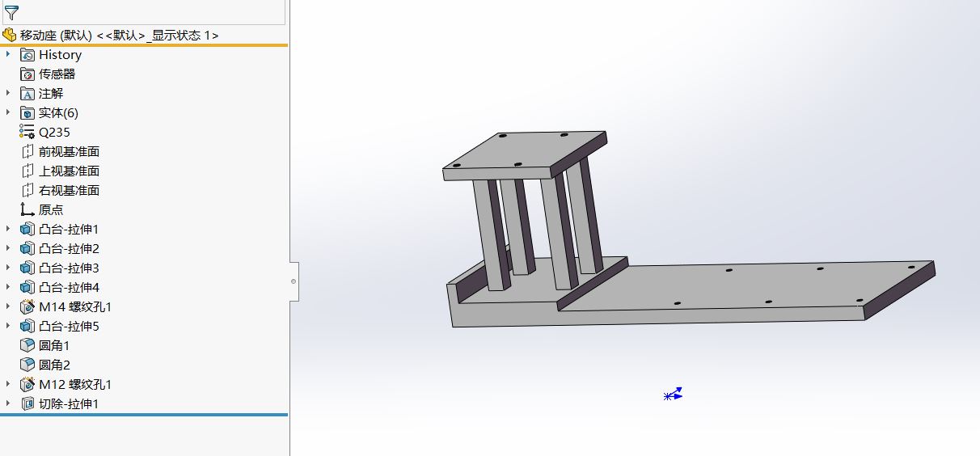
Task: Select the 圆角2 label
Action: (54, 365)
